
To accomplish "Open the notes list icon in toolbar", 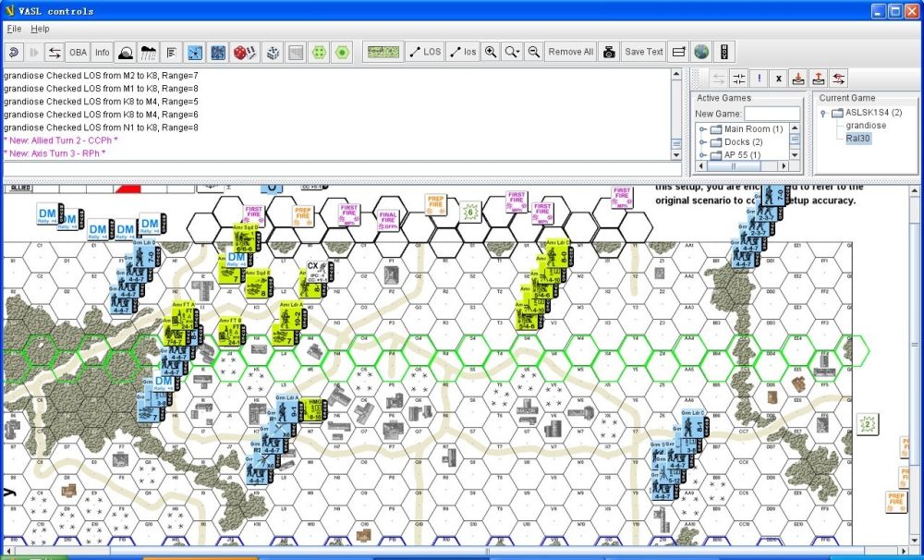I will (x=172, y=52).
